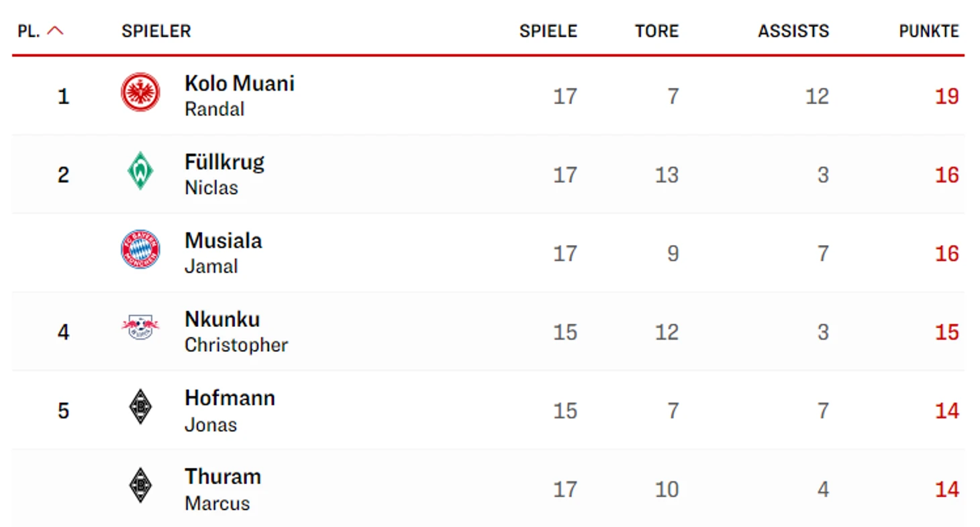Click the Werder Bremen club crest

point(140,171)
